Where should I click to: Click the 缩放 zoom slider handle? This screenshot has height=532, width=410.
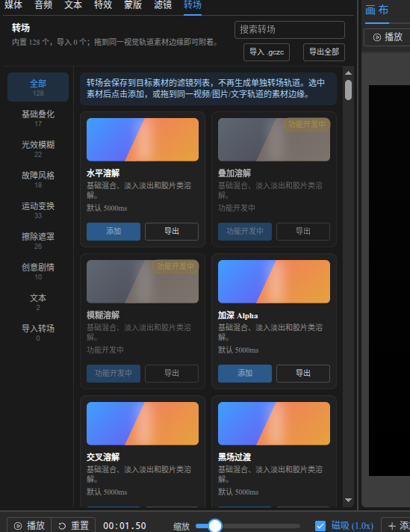pyautogui.click(x=214, y=525)
